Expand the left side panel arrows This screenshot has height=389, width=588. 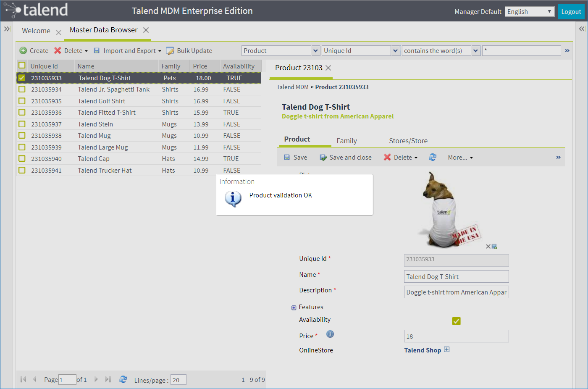7,29
